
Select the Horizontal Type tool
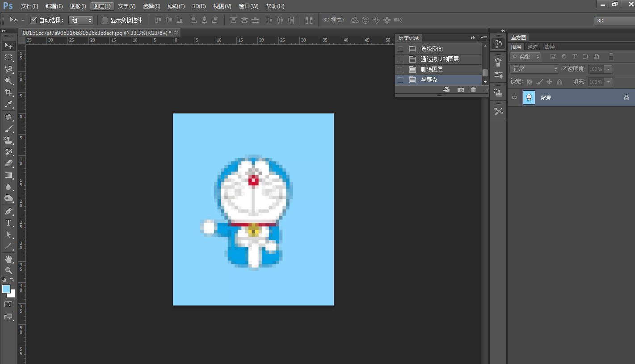pyautogui.click(x=8, y=223)
